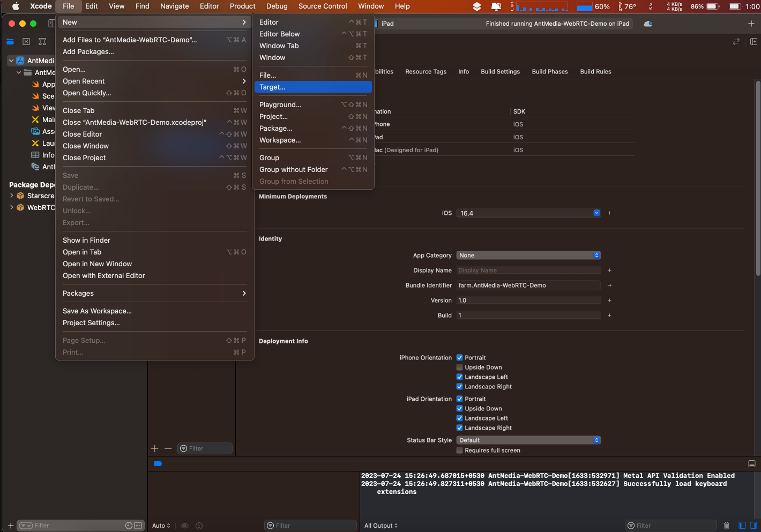The width and height of the screenshot is (761, 532).
Task: Open the Open Recent submenu
Action: pyautogui.click(x=154, y=81)
